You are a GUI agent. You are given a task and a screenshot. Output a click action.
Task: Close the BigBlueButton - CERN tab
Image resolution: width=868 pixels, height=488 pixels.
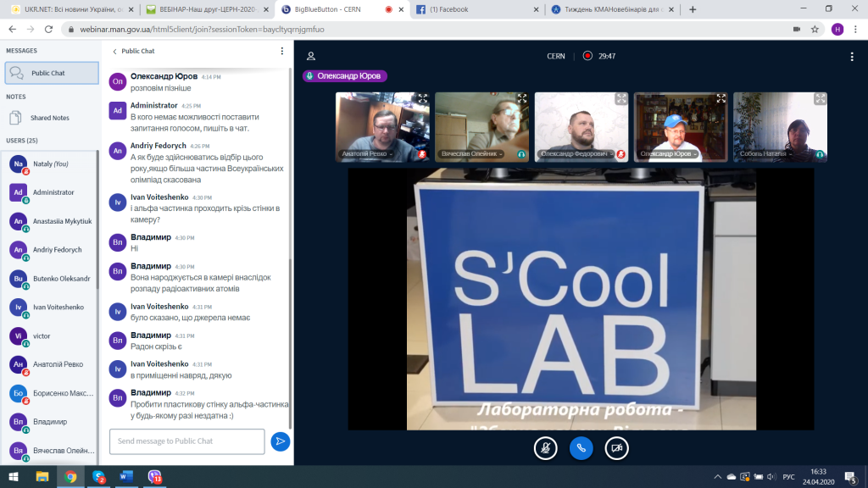tap(401, 9)
